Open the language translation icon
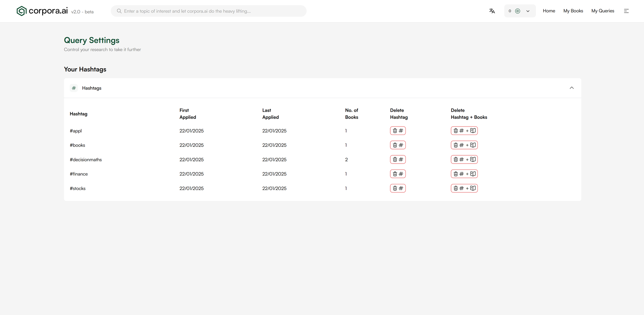This screenshot has height=315, width=644. (x=492, y=11)
